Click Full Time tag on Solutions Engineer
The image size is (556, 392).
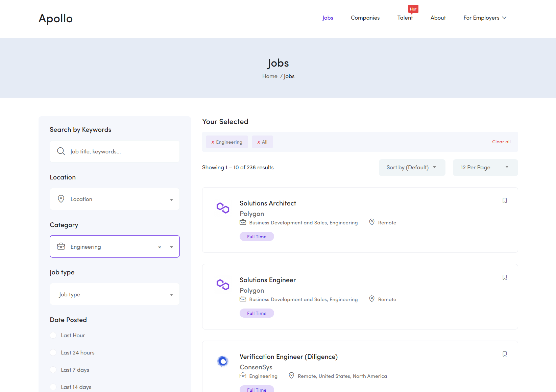pyautogui.click(x=257, y=313)
